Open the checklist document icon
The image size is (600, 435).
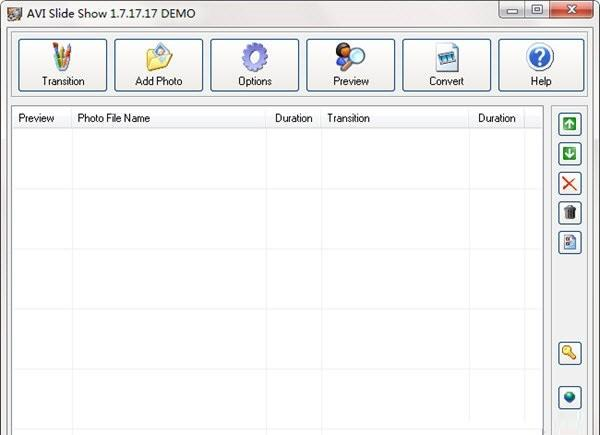tap(570, 243)
